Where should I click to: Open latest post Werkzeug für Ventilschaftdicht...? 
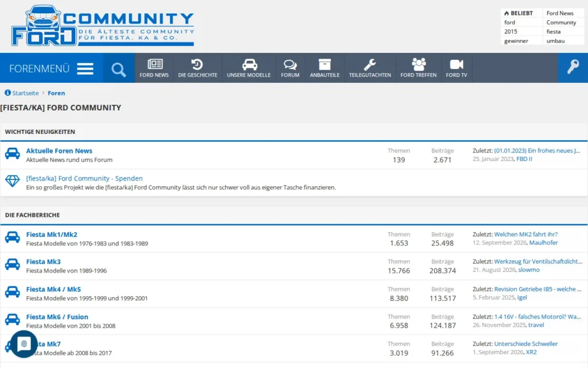[538, 262]
